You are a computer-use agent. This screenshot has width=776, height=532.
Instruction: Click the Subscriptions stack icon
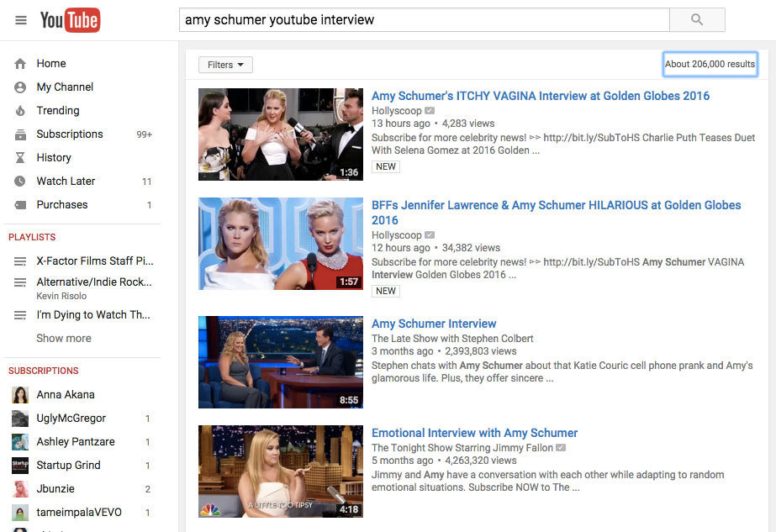[20, 134]
